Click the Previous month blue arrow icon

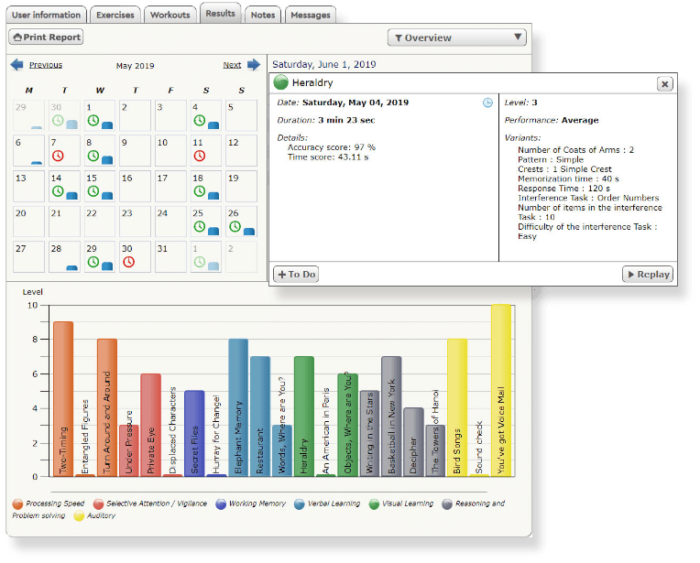[17, 65]
